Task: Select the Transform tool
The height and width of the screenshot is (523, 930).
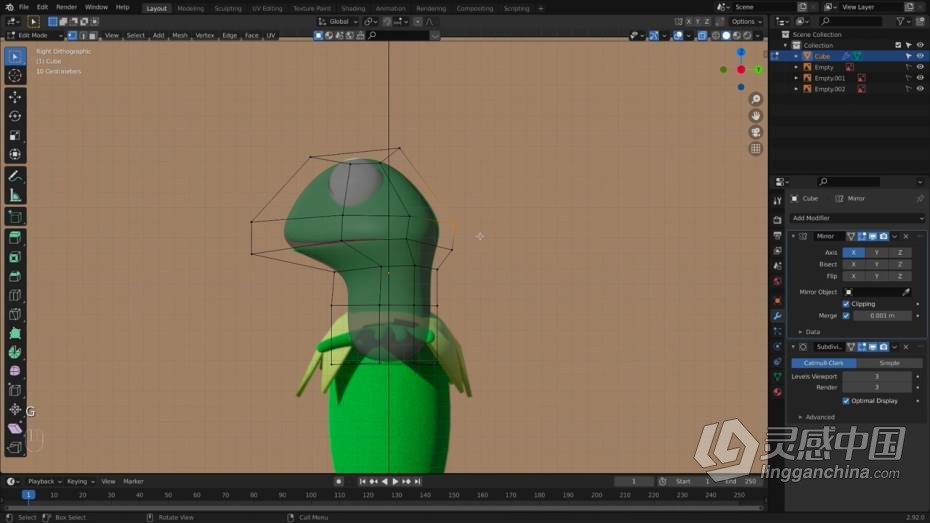Action: coord(15,154)
